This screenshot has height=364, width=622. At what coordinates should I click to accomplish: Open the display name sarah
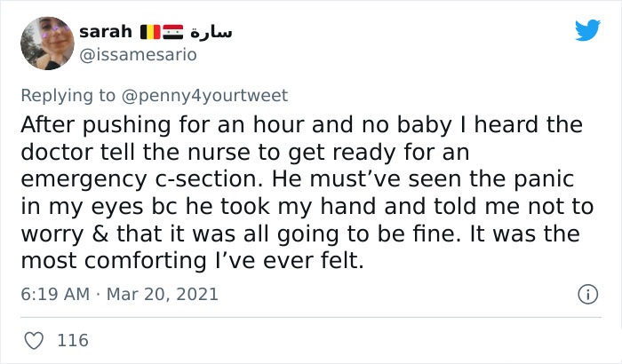pyautogui.click(x=106, y=32)
